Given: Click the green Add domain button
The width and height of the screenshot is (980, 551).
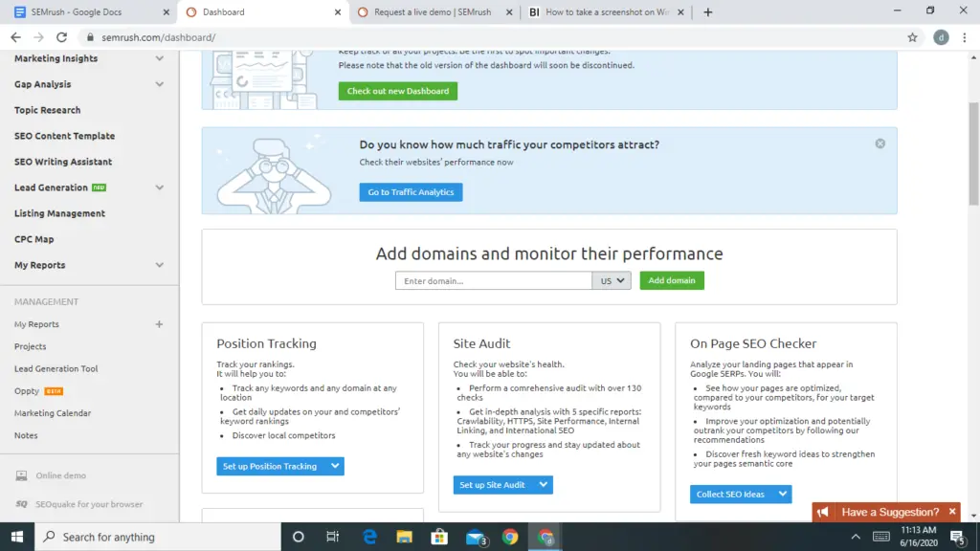Looking at the screenshot, I should 672,280.
